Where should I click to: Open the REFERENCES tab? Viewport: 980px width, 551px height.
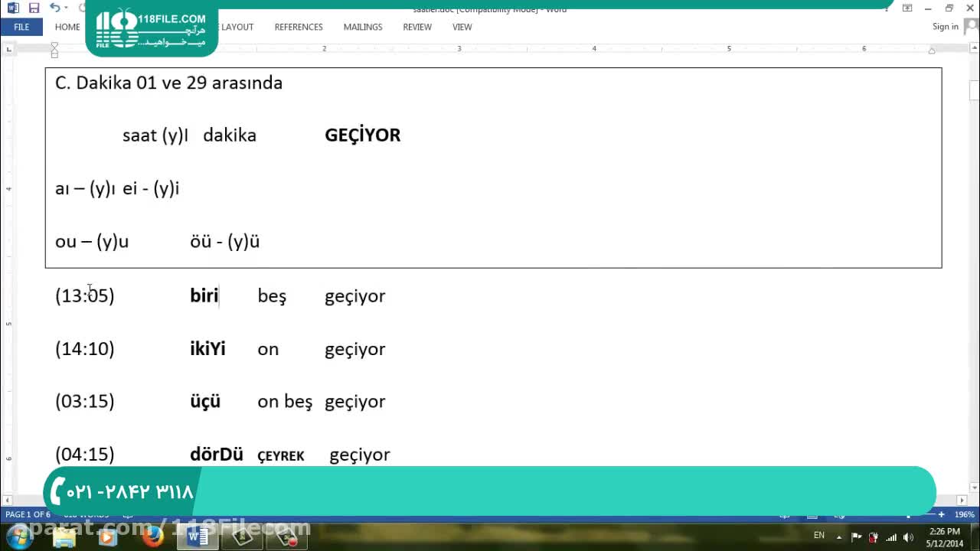coord(299,27)
